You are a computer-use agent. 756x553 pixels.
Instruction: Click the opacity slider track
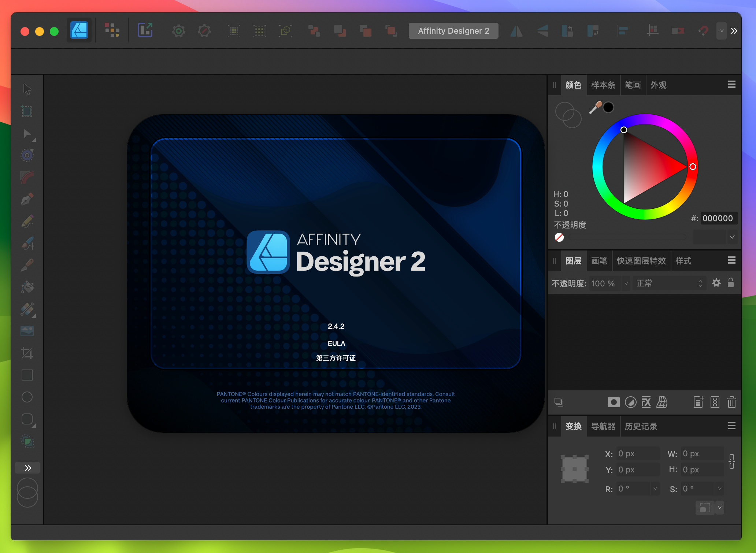click(627, 237)
